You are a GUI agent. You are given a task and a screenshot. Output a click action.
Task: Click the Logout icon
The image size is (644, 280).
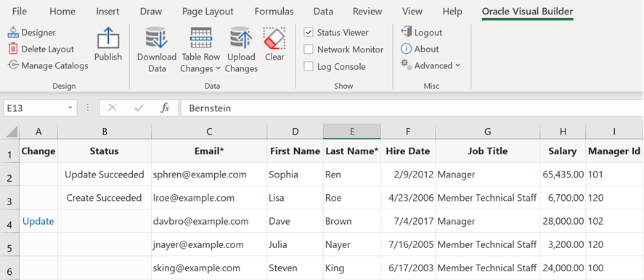(x=406, y=32)
